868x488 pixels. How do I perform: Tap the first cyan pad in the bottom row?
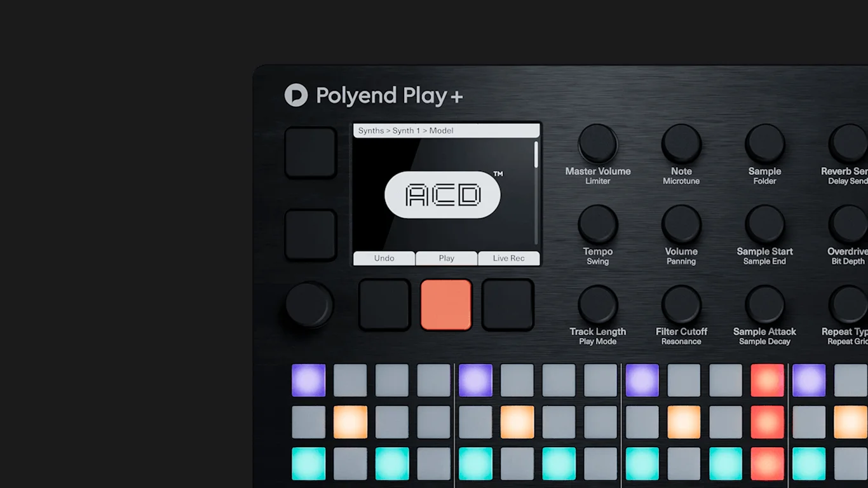click(x=309, y=464)
